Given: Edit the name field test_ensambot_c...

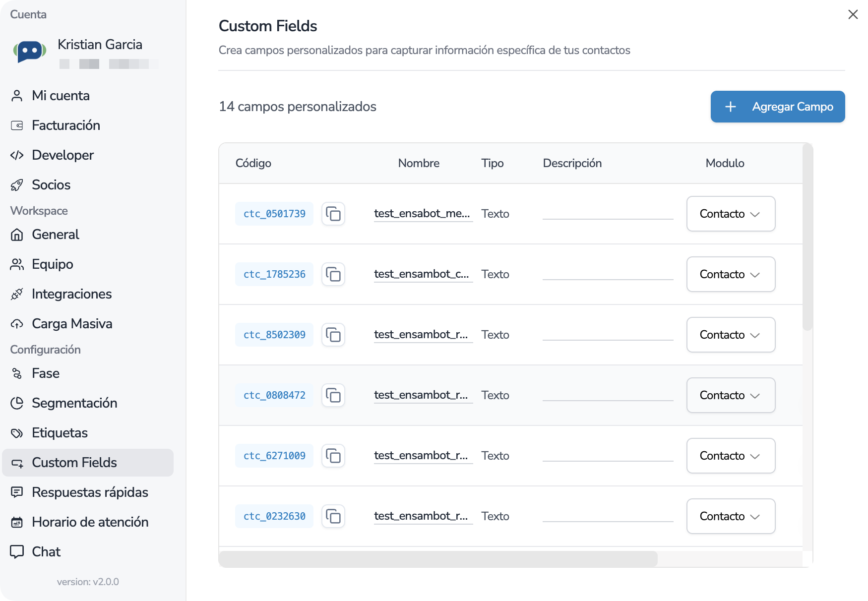Looking at the screenshot, I should [423, 274].
